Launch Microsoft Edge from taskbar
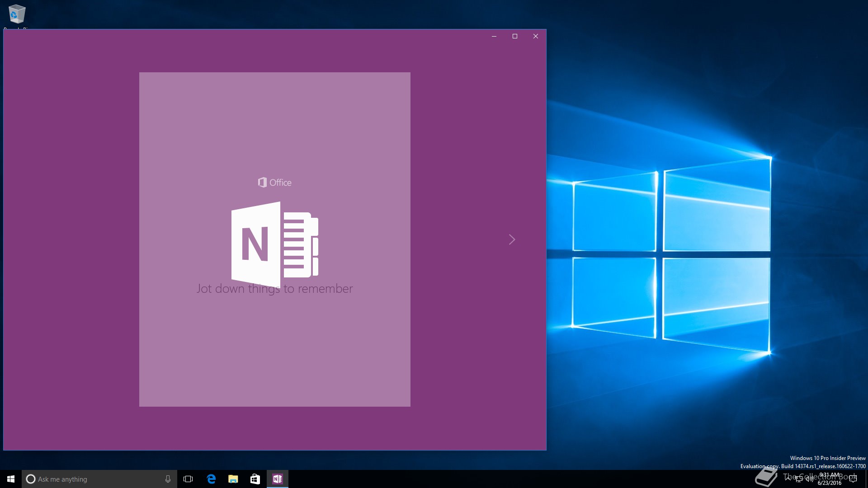 (211, 479)
